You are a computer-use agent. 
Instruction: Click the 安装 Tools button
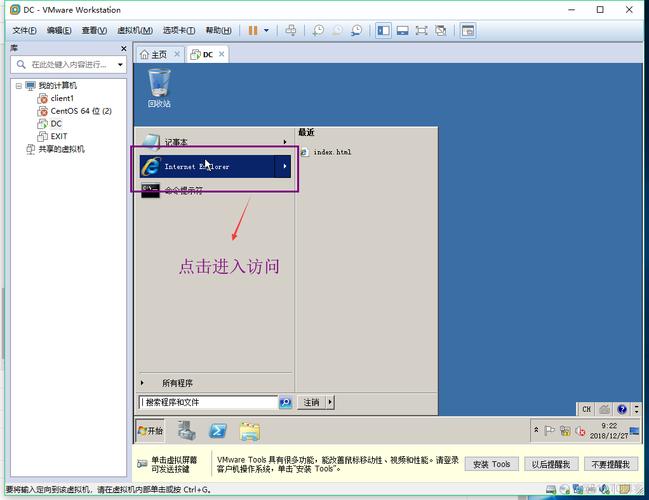coord(492,464)
